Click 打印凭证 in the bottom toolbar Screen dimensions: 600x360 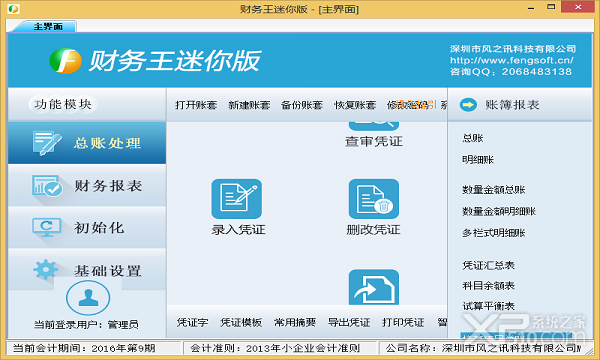pyautogui.click(x=403, y=323)
